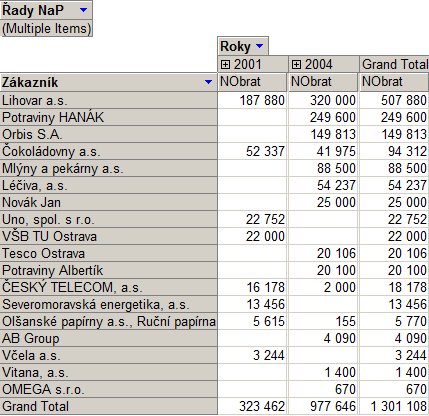Select the Uno, spol. s r.o. row label

click(109, 219)
